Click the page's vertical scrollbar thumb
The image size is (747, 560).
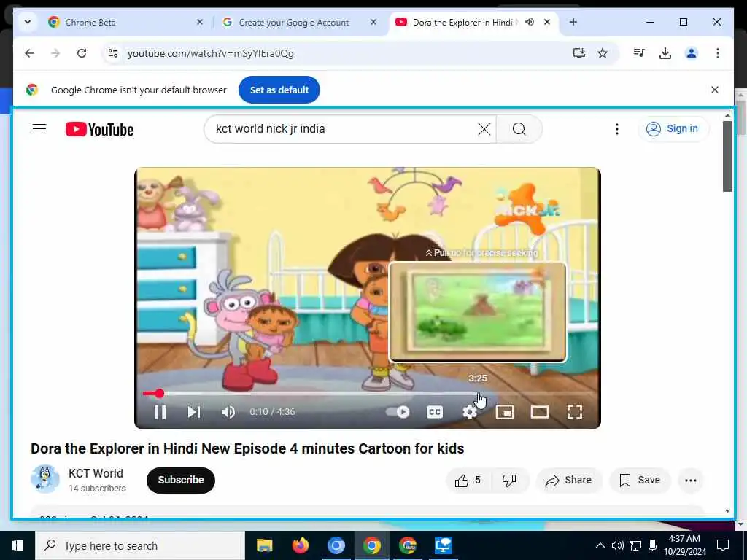coord(727,156)
